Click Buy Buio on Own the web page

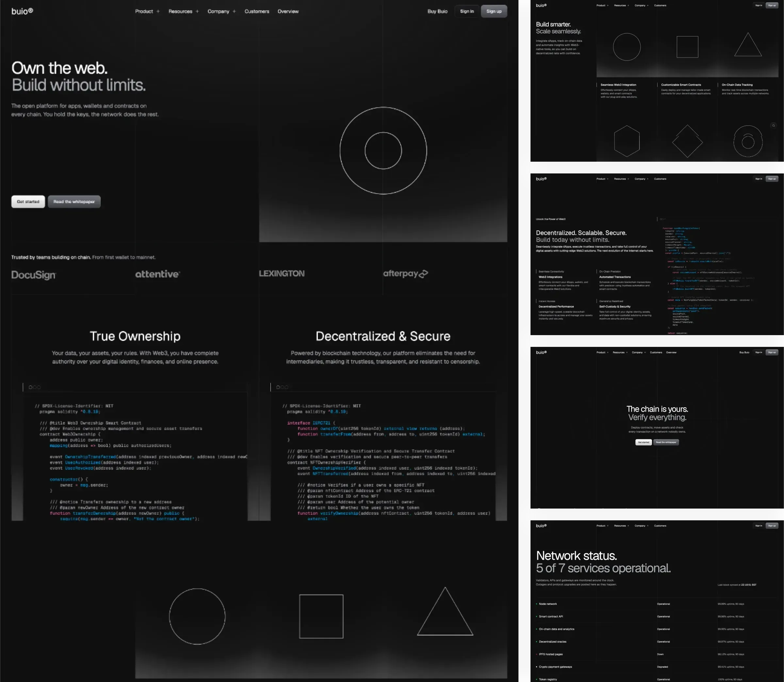[438, 11]
